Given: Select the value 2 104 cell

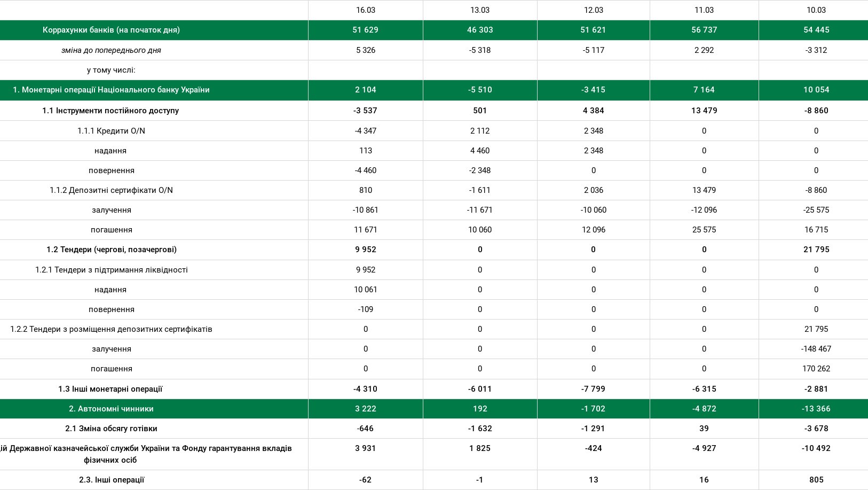Looking at the screenshot, I should (x=365, y=90).
